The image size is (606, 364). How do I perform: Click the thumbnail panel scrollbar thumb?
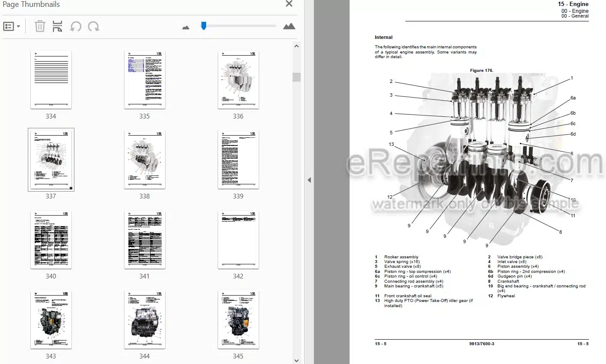[296, 77]
